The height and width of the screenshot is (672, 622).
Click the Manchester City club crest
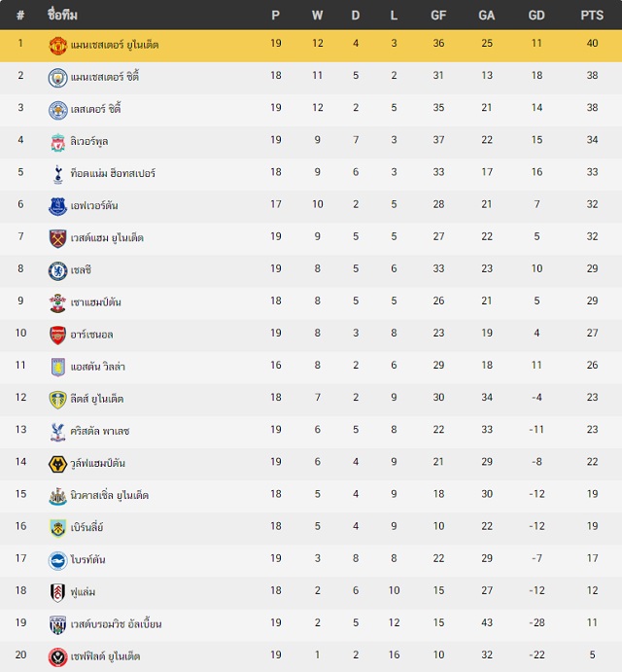[57, 78]
